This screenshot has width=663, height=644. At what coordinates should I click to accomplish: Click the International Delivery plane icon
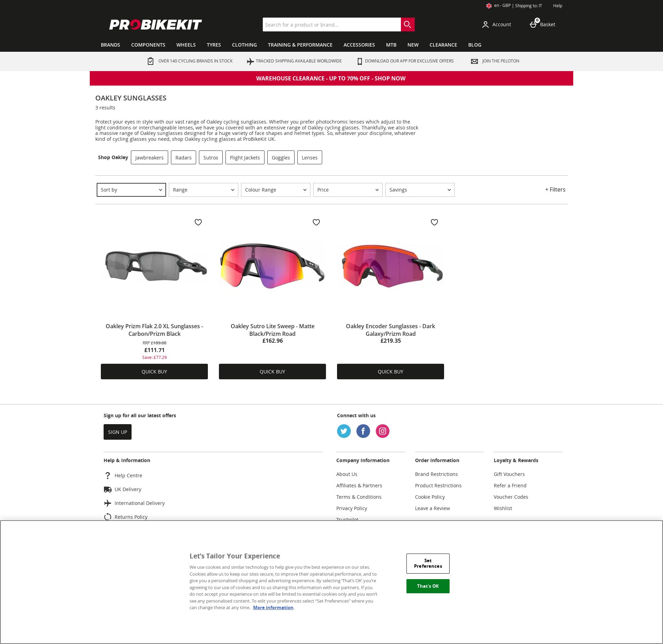point(108,503)
